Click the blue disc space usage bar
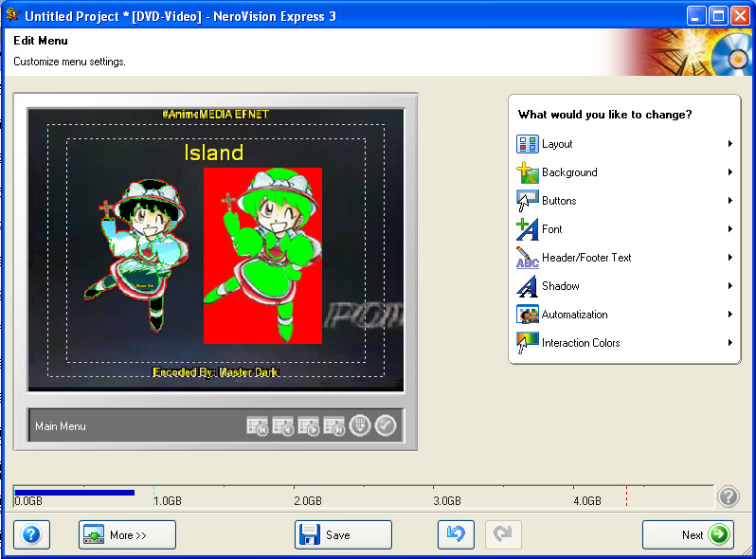The image size is (756, 559). pyautogui.click(x=75, y=493)
